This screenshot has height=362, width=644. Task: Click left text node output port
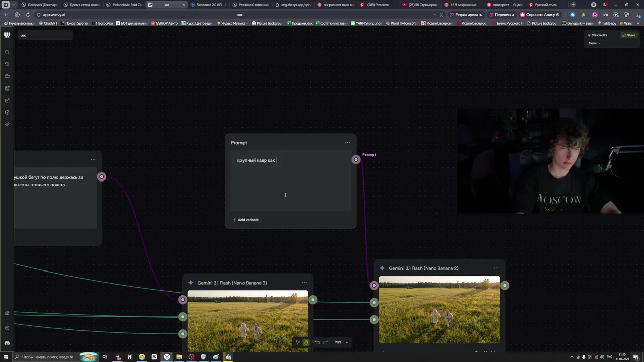click(102, 177)
